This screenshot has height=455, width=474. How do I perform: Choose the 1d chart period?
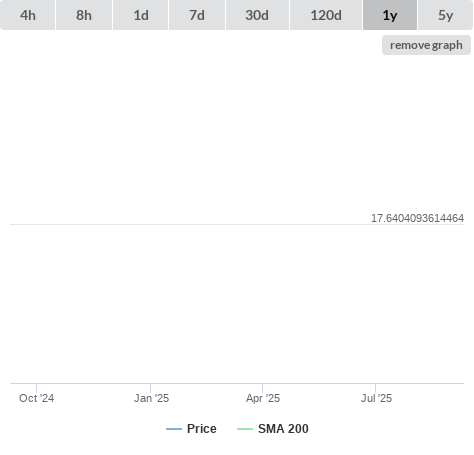[141, 15]
